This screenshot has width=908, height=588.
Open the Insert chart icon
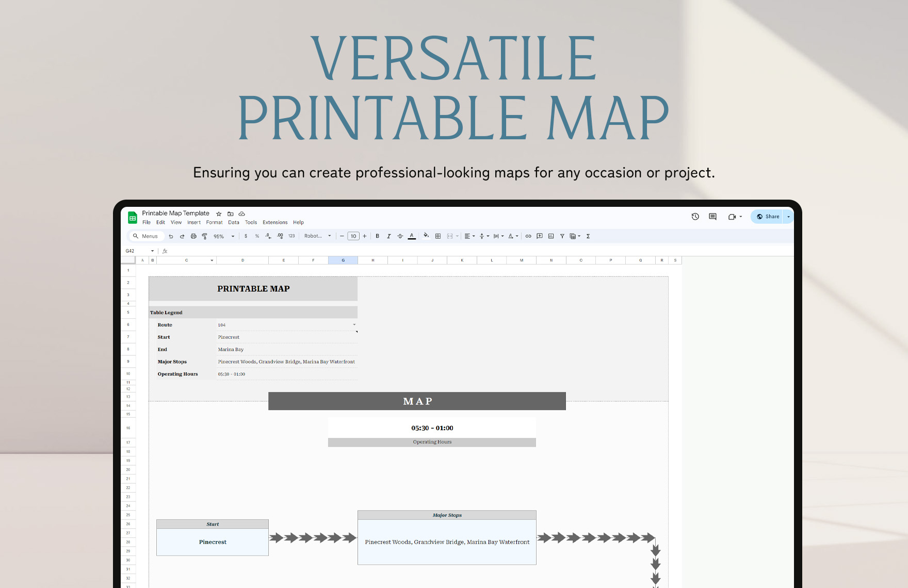(x=551, y=236)
